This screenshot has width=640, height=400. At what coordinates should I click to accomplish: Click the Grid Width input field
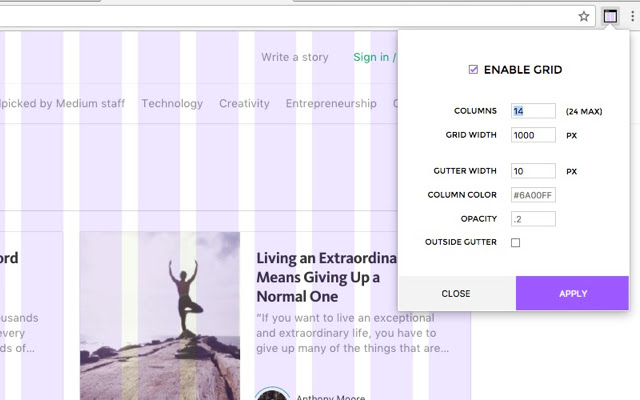point(533,135)
